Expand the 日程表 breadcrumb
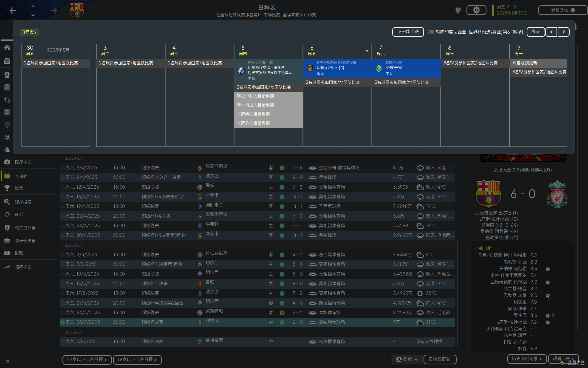Screen dimensions: 588x368 point(29,32)
